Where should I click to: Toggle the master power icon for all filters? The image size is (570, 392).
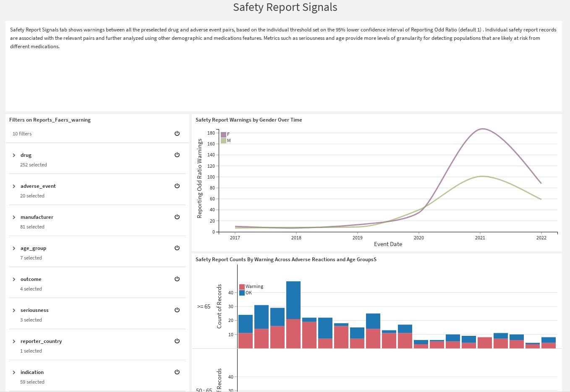(x=177, y=133)
